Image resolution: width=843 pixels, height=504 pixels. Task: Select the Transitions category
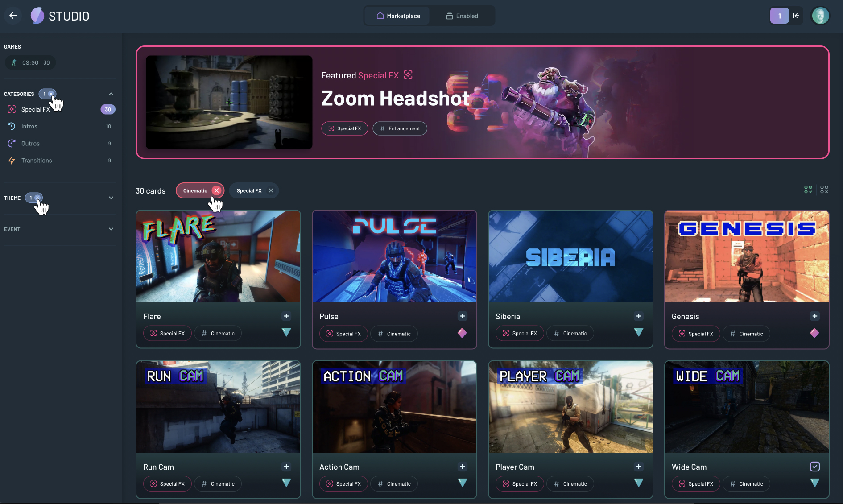37,161
